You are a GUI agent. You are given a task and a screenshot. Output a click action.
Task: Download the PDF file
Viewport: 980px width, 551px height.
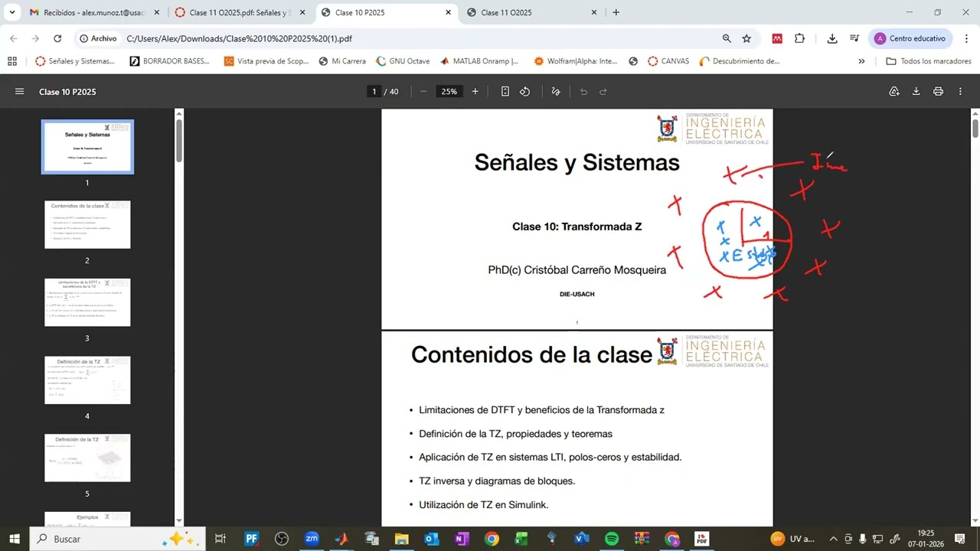916,92
